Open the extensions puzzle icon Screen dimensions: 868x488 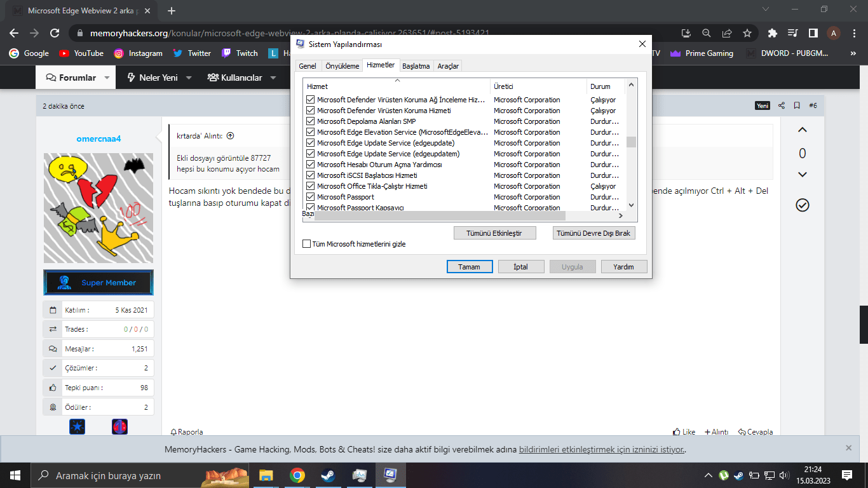pos(773,33)
